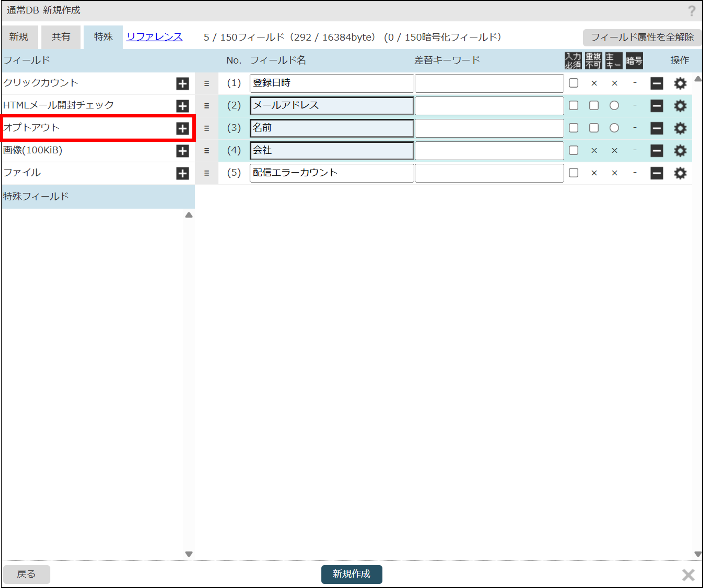
Task: Open gear settings for 配信エラーカウント field
Action: point(680,173)
